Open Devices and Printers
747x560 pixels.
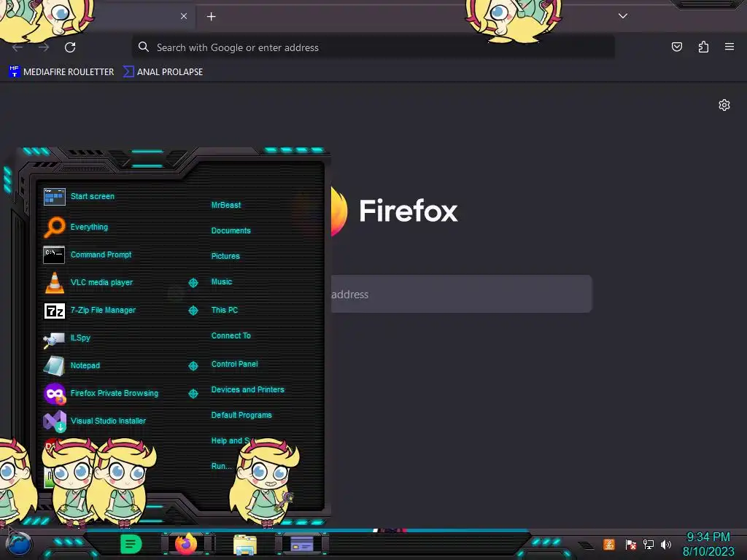[x=247, y=389]
